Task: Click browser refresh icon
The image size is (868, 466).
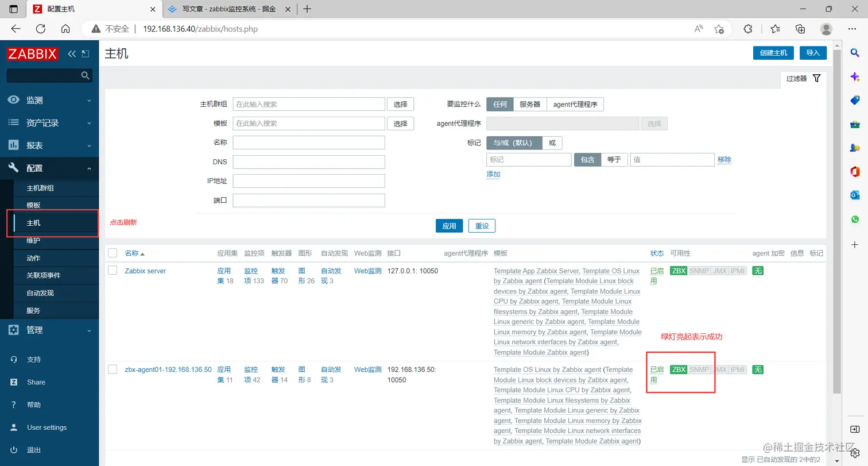Action: coord(40,29)
